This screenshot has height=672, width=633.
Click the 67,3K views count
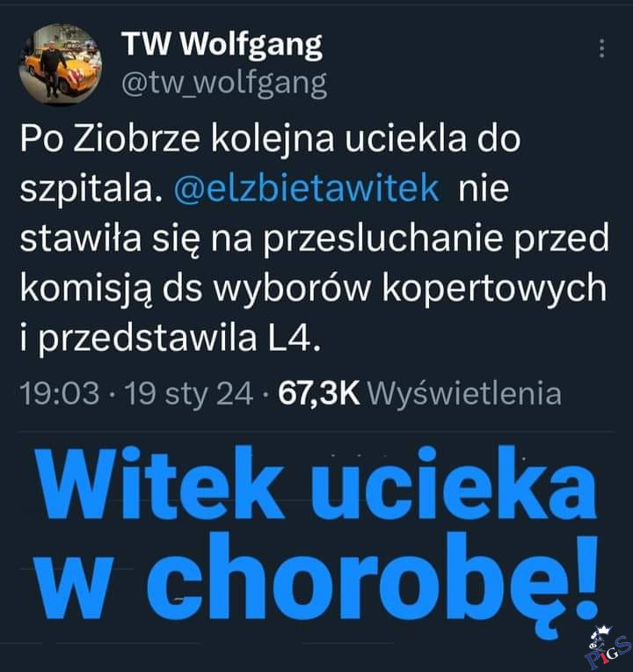(318, 393)
